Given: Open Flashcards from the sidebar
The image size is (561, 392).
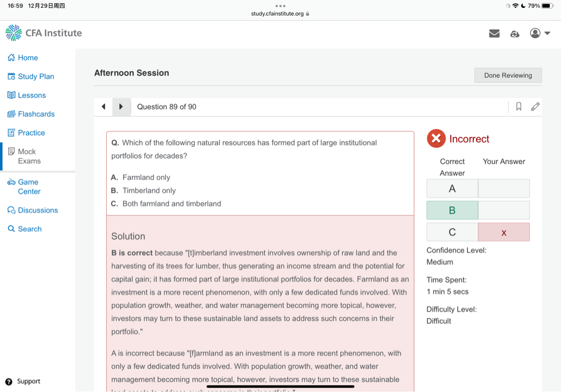Looking at the screenshot, I should (x=36, y=114).
